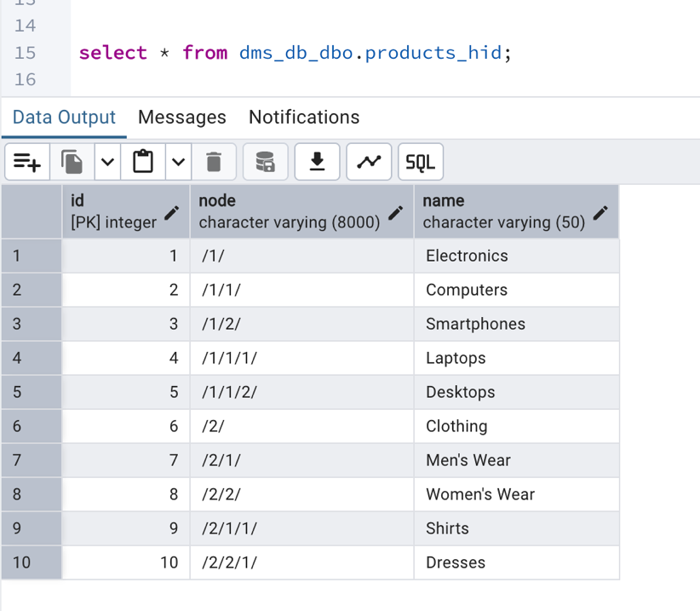
Task: Open the Graph Visualiser icon
Action: 369,162
